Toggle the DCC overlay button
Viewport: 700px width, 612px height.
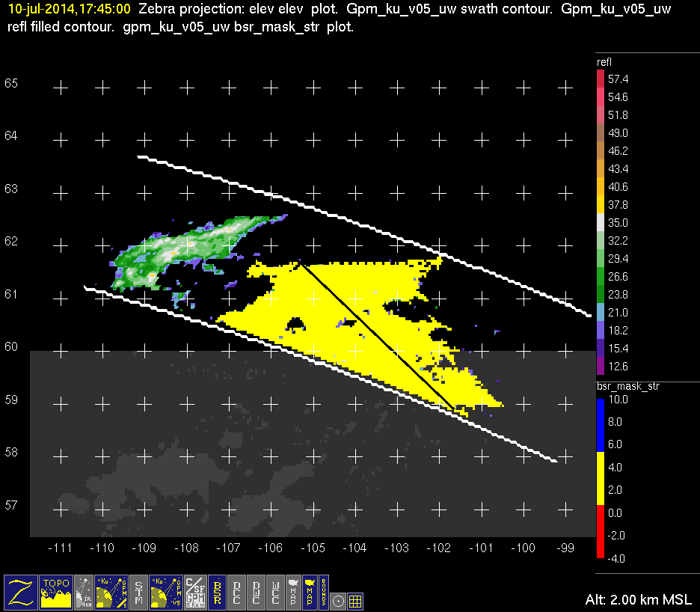point(237,592)
